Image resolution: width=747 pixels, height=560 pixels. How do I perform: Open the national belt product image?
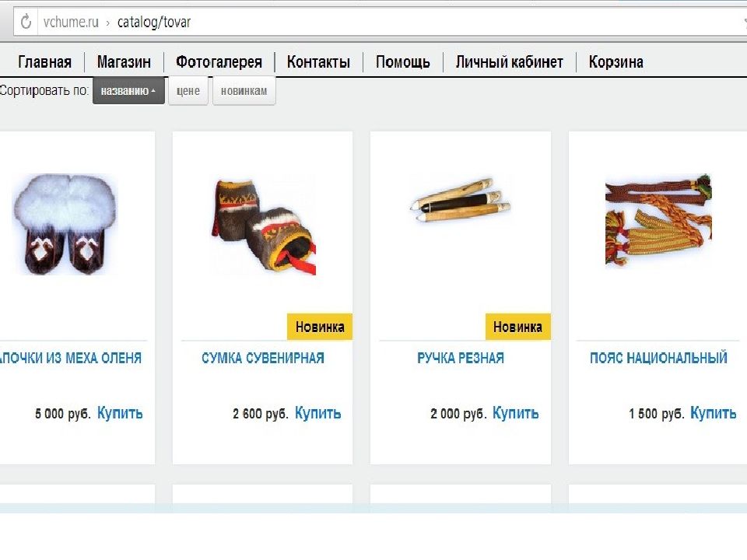pyautogui.click(x=658, y=220)
